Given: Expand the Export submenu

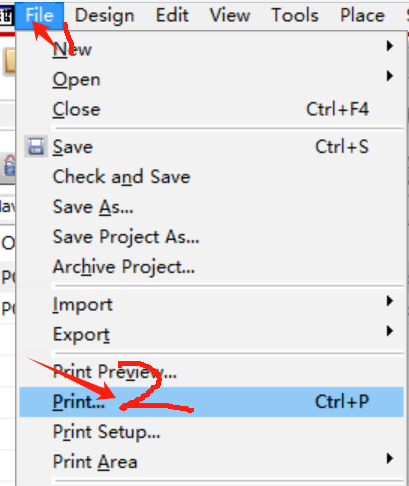Looking at the screenshot, I should [x=211, y=334].
